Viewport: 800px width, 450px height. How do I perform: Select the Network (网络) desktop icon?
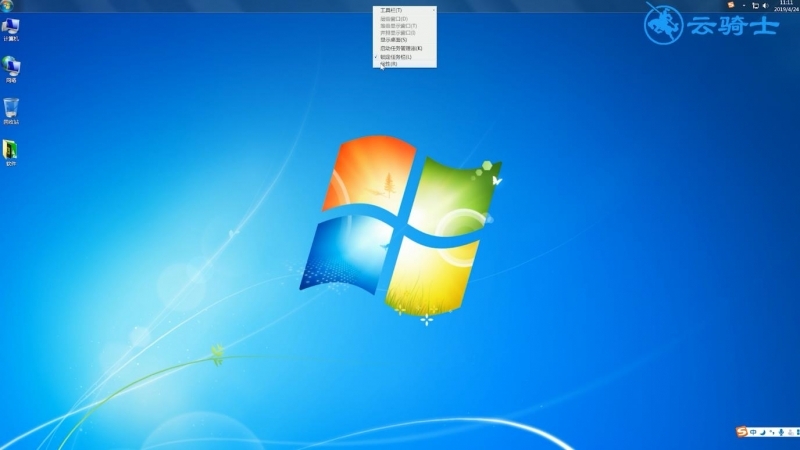[x=11, y=70]
